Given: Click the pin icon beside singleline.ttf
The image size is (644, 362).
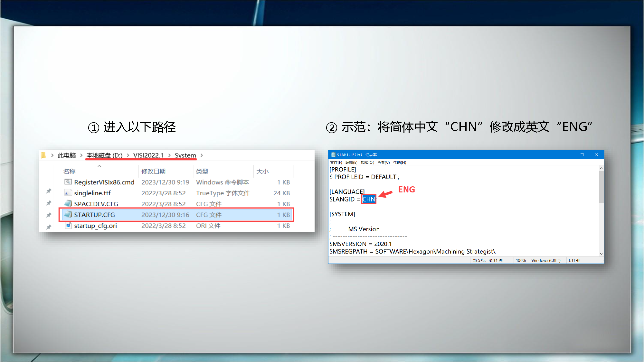Looking at the screenshot, I should click(49, 191).
